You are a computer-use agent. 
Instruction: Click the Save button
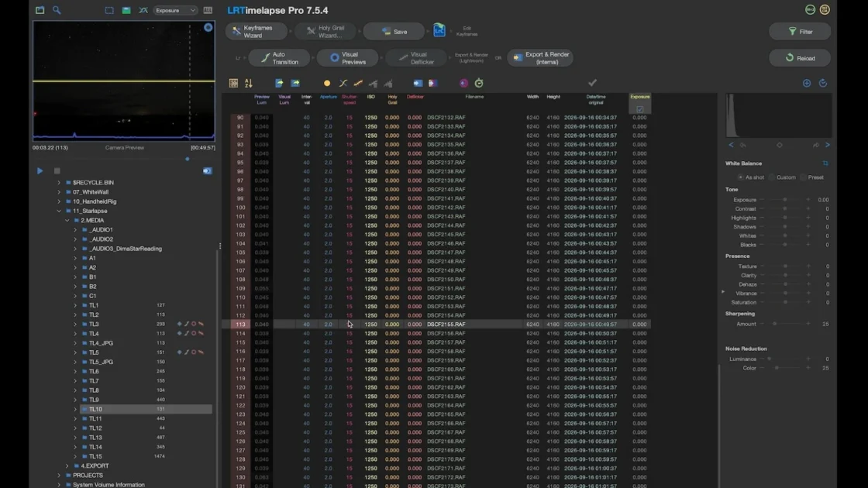click(x=394, y=32)
